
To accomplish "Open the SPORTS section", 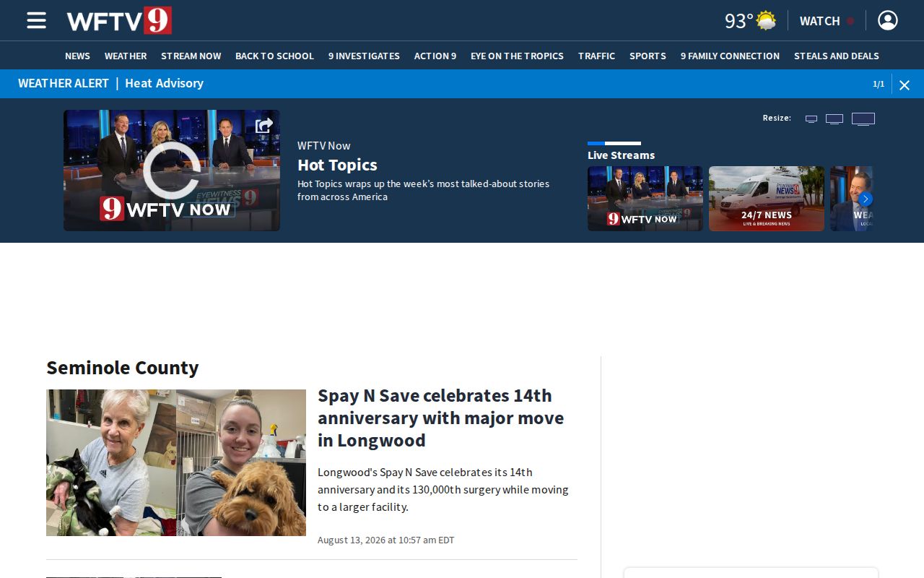I will click(x=648, y=56).
